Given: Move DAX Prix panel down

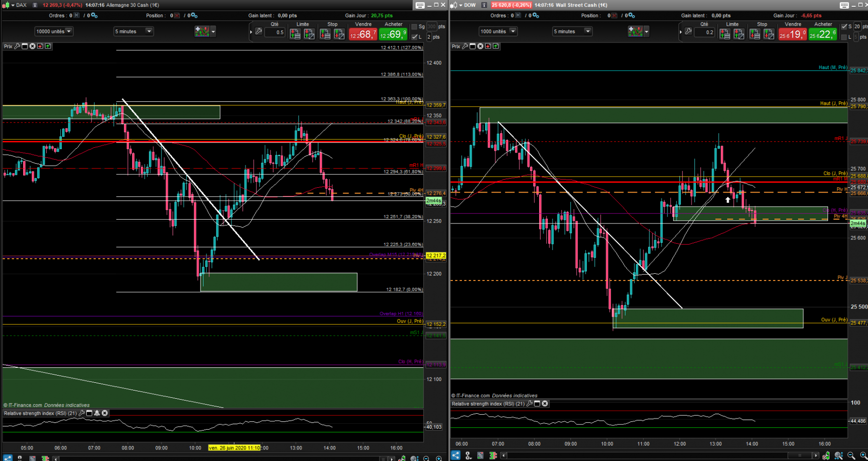Looking at the screenshot, I should (x=40, y=46).
